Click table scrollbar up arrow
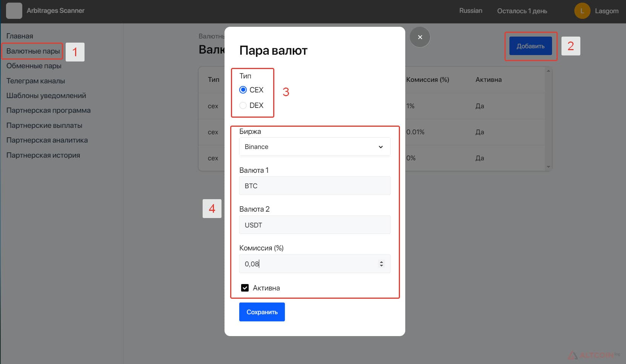The width and height of the screenshot is (626, 364). pyautogui.click(x=548, y=71)
